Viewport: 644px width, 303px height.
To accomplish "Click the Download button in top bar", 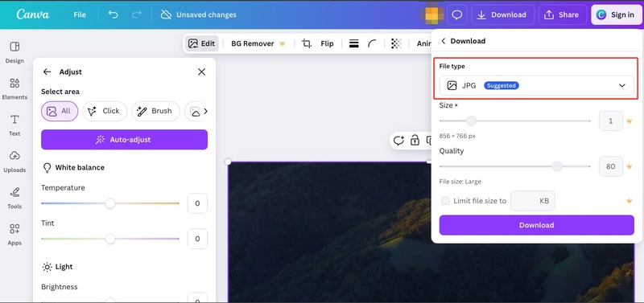I will click(x=502, y=14).
